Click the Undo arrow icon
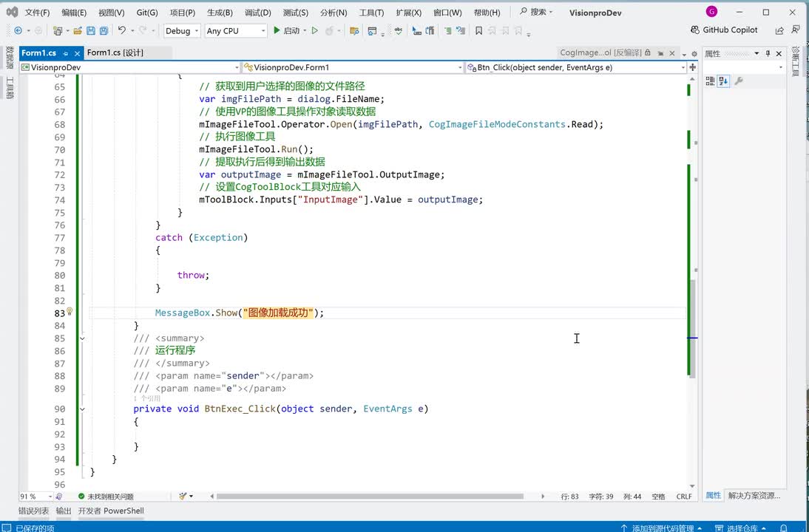 click(121, 31)
